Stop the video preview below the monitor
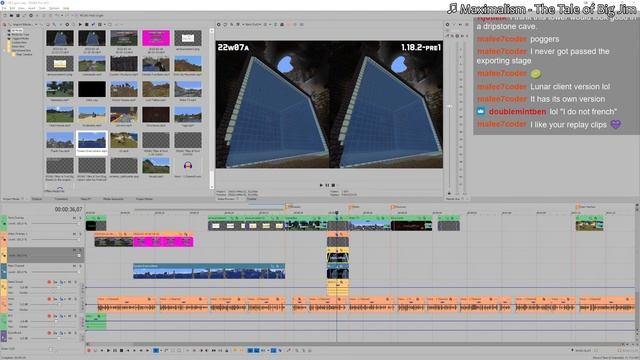640x360 pixels. 333,185
